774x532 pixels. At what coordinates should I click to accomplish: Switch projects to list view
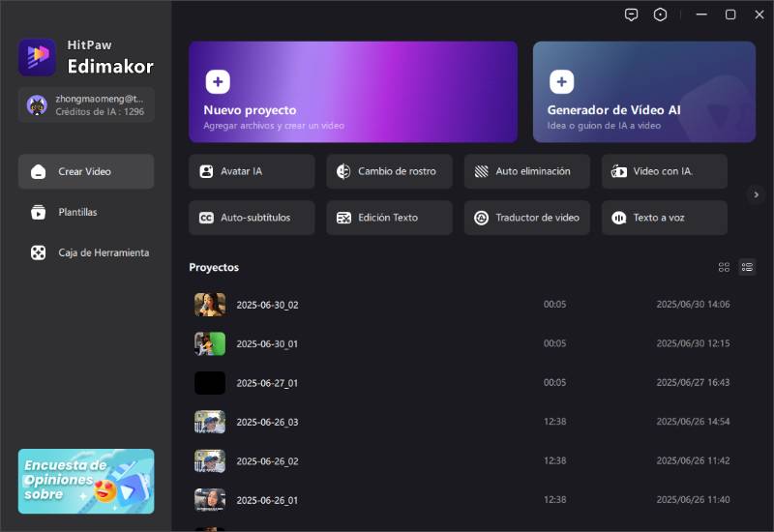[x=747, y=267]
